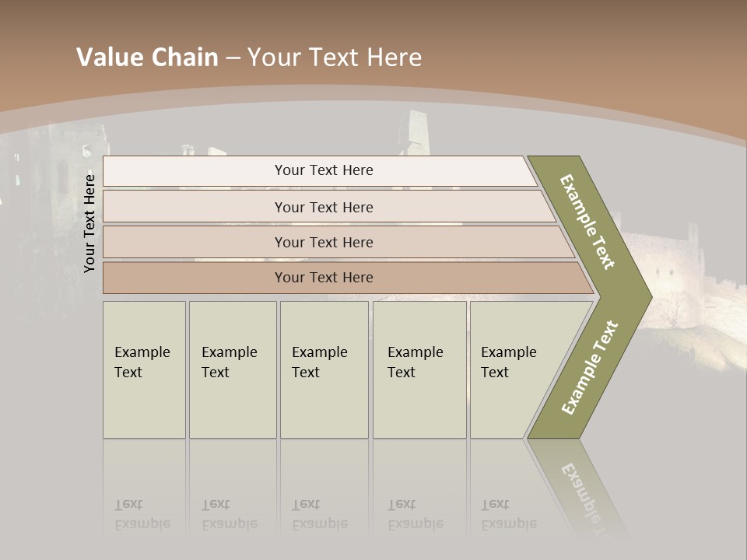
Task: Select the darkest bottom "Your Text Here" bar
Action: (323, 278)
